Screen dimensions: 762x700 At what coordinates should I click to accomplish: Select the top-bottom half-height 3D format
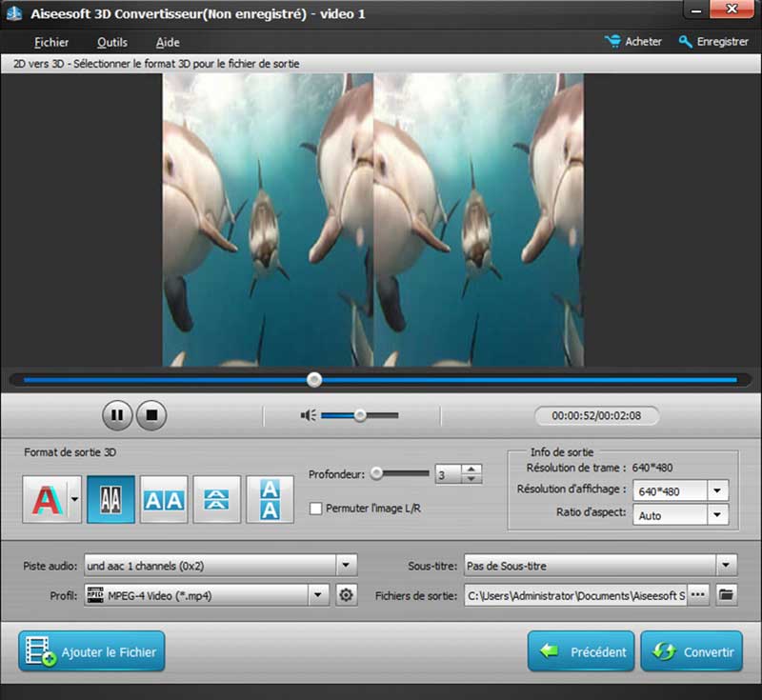click(217, 498)
